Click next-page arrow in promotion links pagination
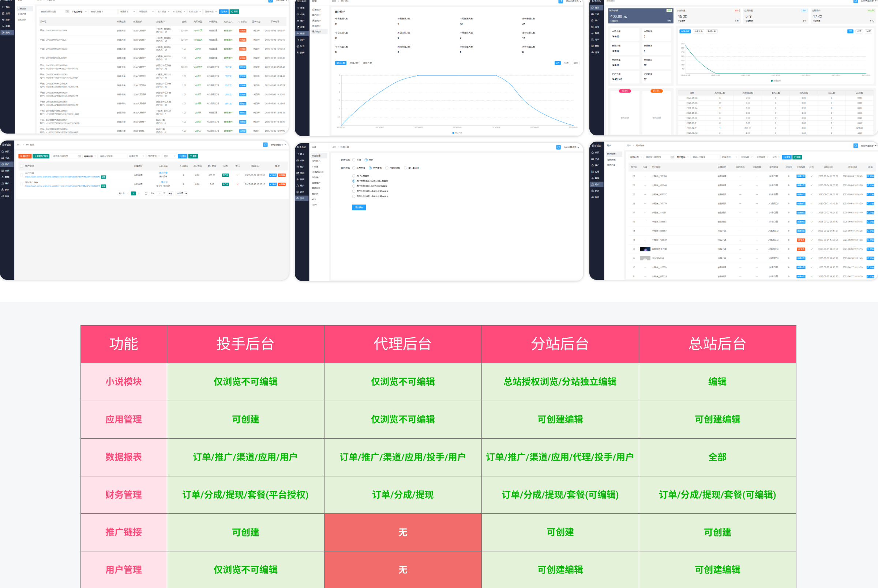This screenshot has height=588, width=878. pos(139,194)
